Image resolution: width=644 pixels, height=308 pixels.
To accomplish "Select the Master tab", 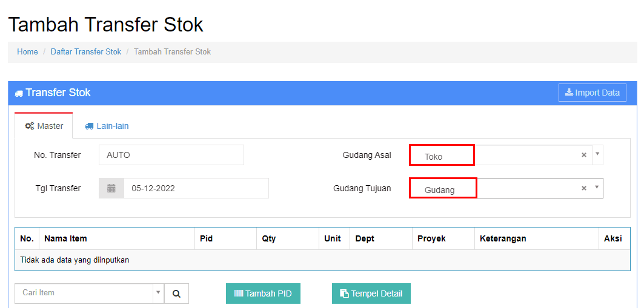I will point(44,126).
